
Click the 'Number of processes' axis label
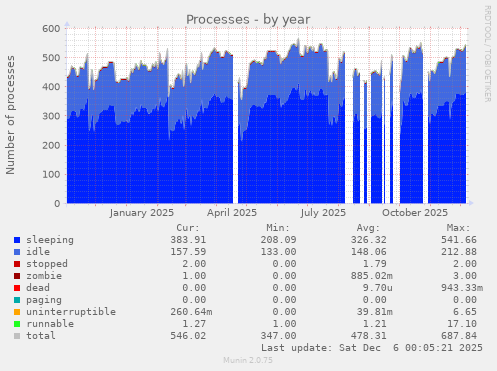pyautogui.click(x=10, y=115)
